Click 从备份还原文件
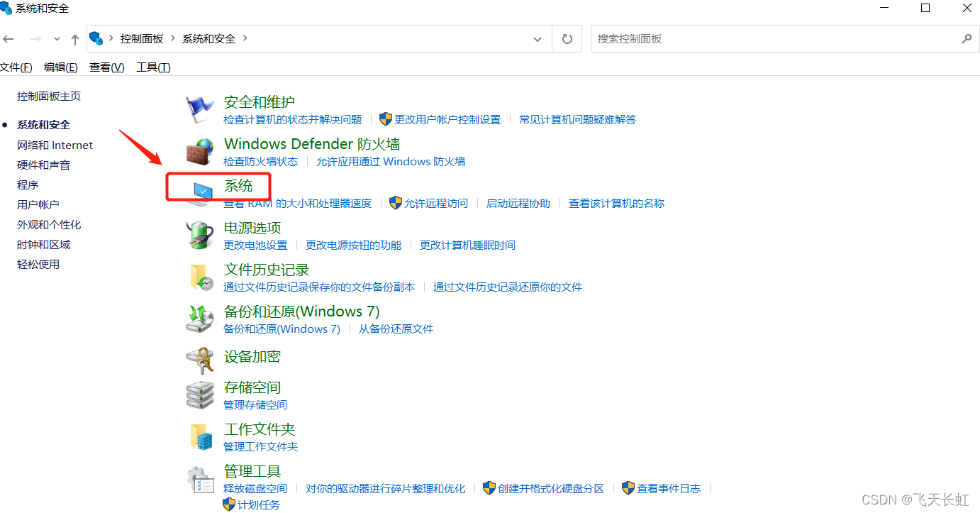This screenshot has height=513, width=980. pyautogui.click(x=396, y=329)
